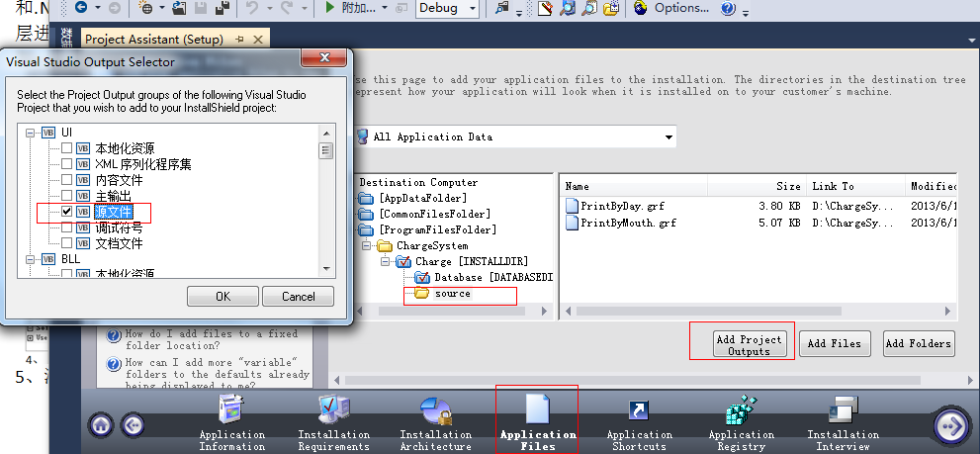The height and width of the screenshot is (454, 980).
Task: Click the Find in Files icon left of Options
Action: 502,8
